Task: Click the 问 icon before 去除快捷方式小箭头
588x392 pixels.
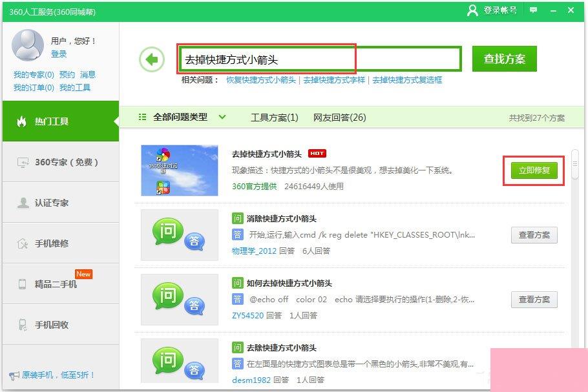Action: [x=237, y=348]
